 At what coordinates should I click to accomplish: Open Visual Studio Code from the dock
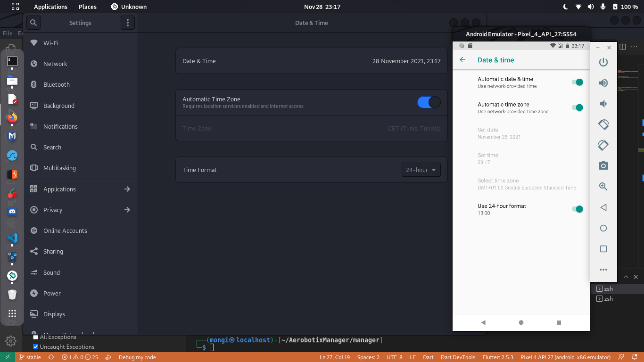[x=12, y=238]
